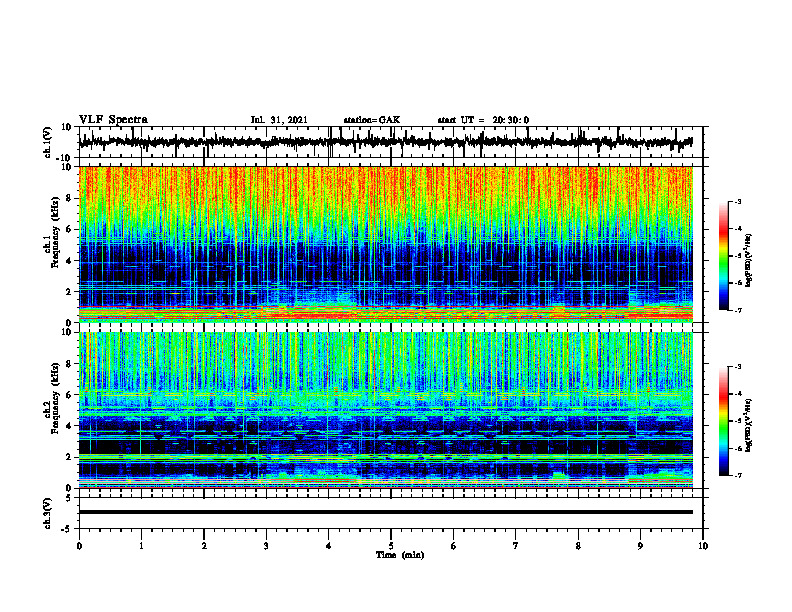
Task: Click the -7 label on ch.2 color bar
Action: click(738, 475)
